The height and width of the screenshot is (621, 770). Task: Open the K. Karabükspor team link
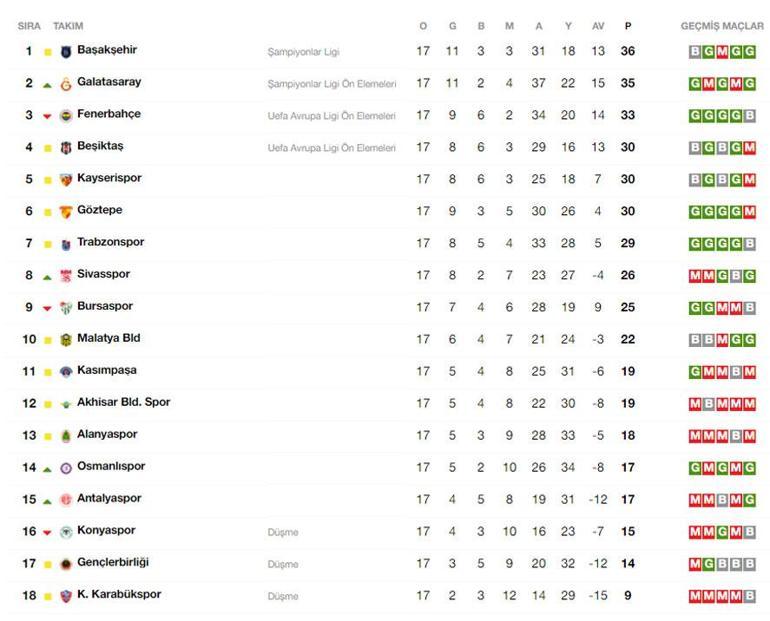(x=119, y=594)
